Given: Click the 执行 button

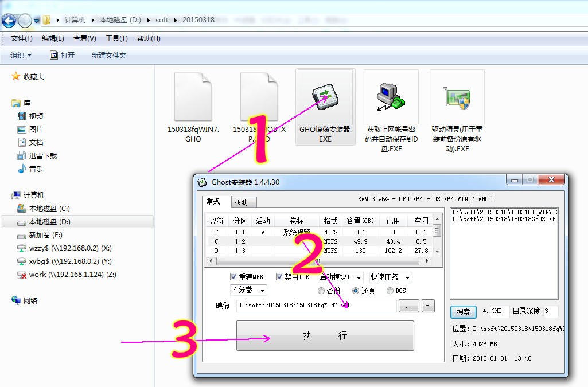Looking at the screenshot, I should pyautogui.click(x=325, y=335).
